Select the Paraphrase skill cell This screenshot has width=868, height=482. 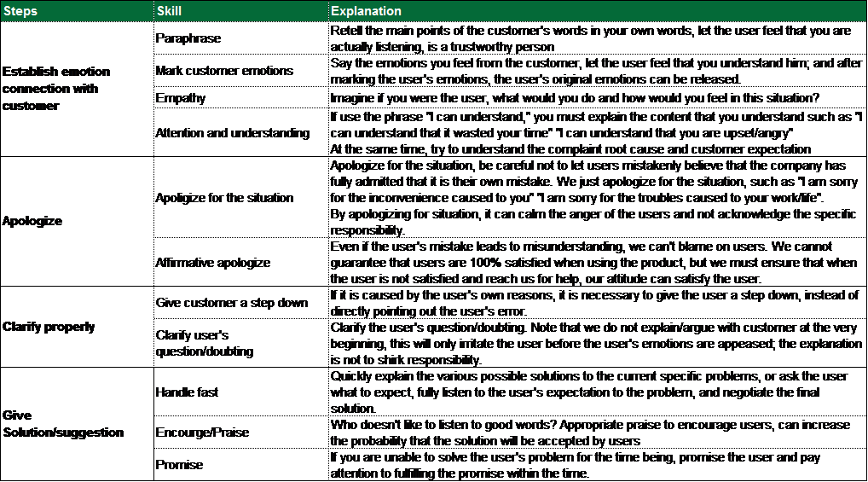tap(186, 38)
